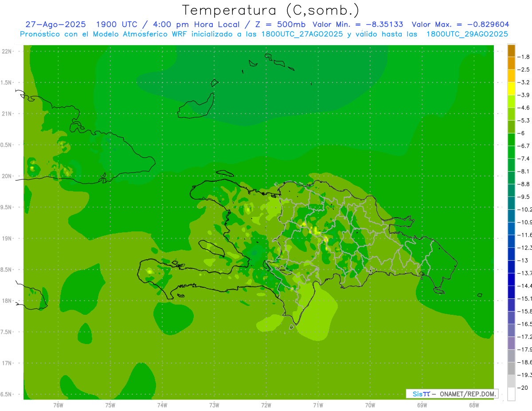Image resolution: width=532 pixels, height=411 pixels.
Task: Click the '1800UTC_29AGO2025' valid-until time
Action: (x=467, y=34)
